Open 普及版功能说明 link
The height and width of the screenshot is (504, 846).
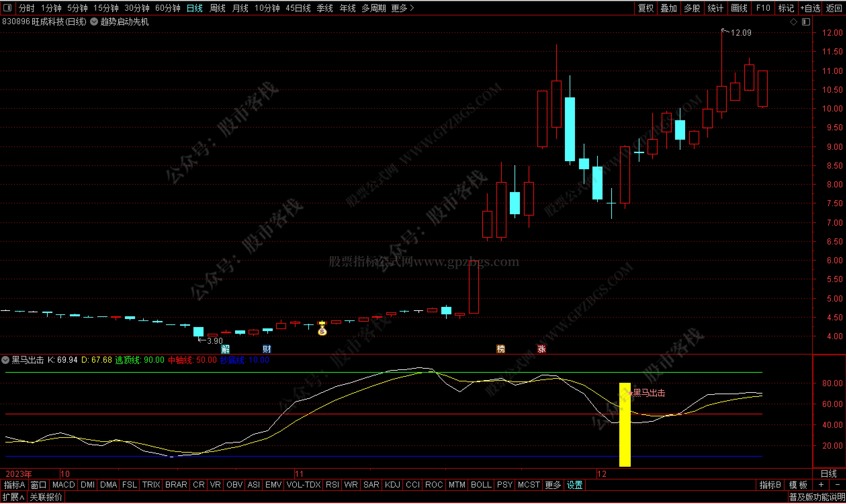(x=817, y=497)
